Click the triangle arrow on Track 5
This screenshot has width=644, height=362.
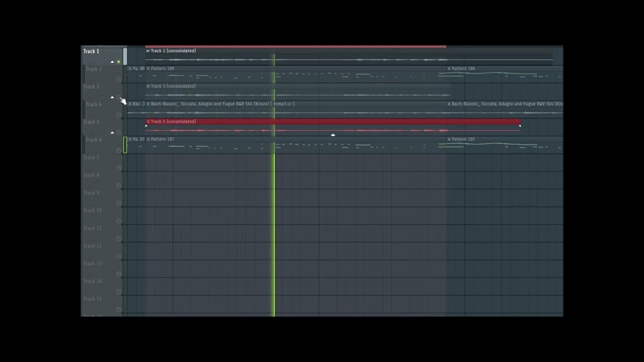click(112, 132)
